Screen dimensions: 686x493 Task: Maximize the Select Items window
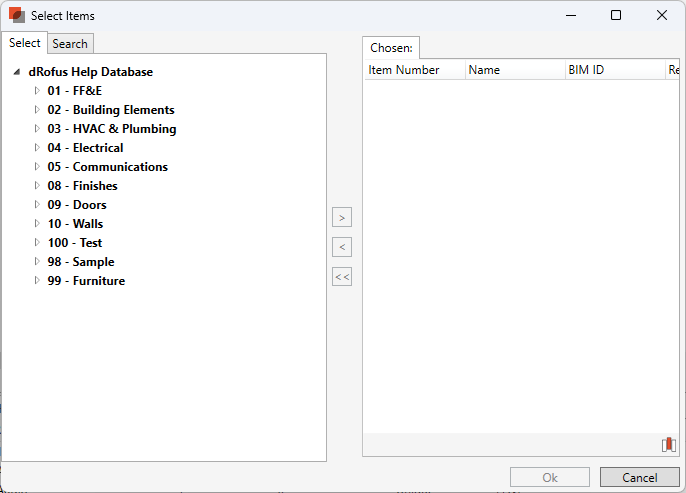tap(616, 15)
